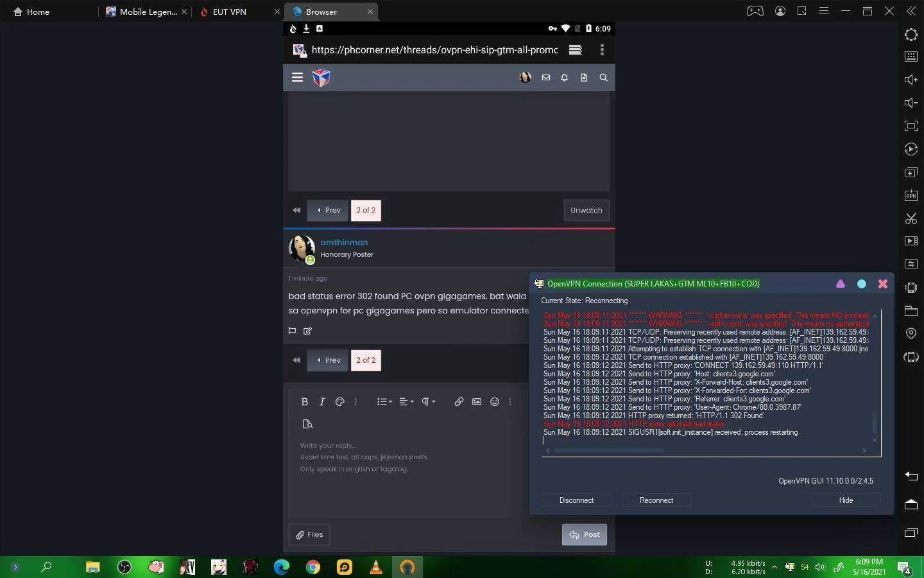
Task: Open the lower '2 of 2' page selector
Action: point(366,360)
